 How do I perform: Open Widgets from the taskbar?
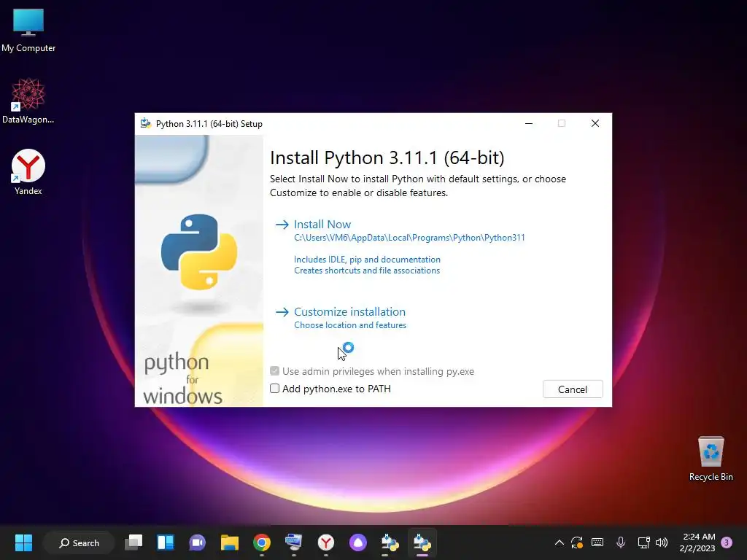166,542
